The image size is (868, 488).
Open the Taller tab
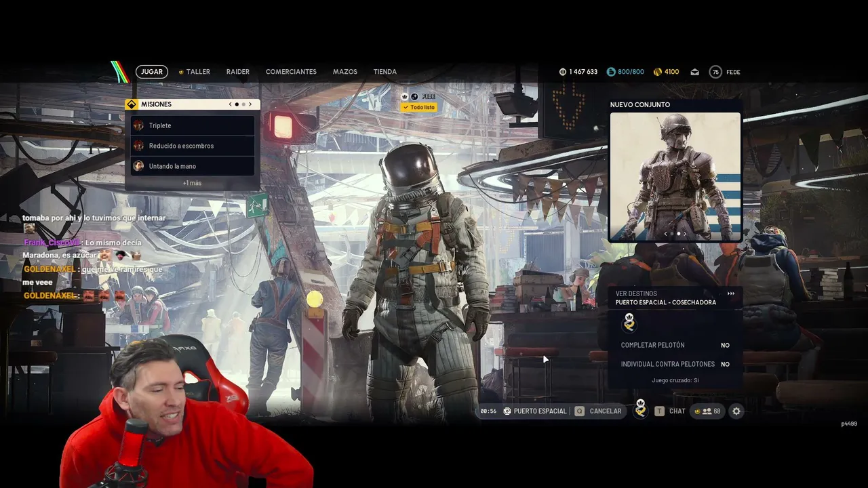point(198,72)
